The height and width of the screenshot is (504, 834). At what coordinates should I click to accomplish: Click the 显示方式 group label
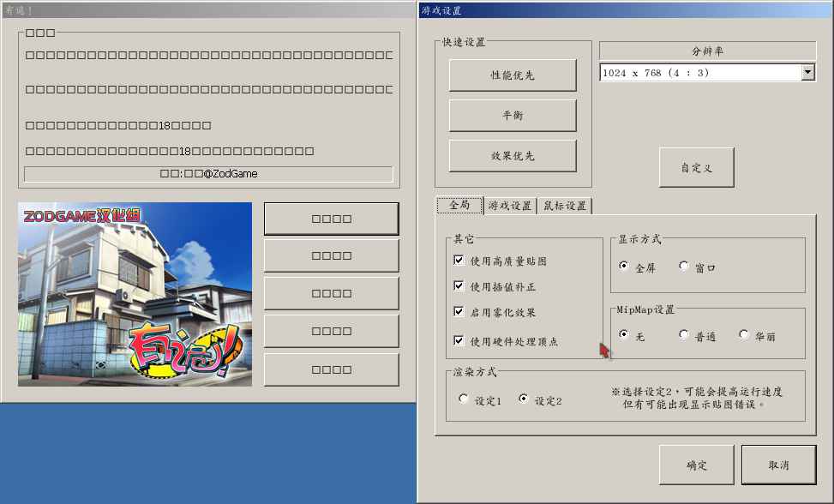pos(639,239)
